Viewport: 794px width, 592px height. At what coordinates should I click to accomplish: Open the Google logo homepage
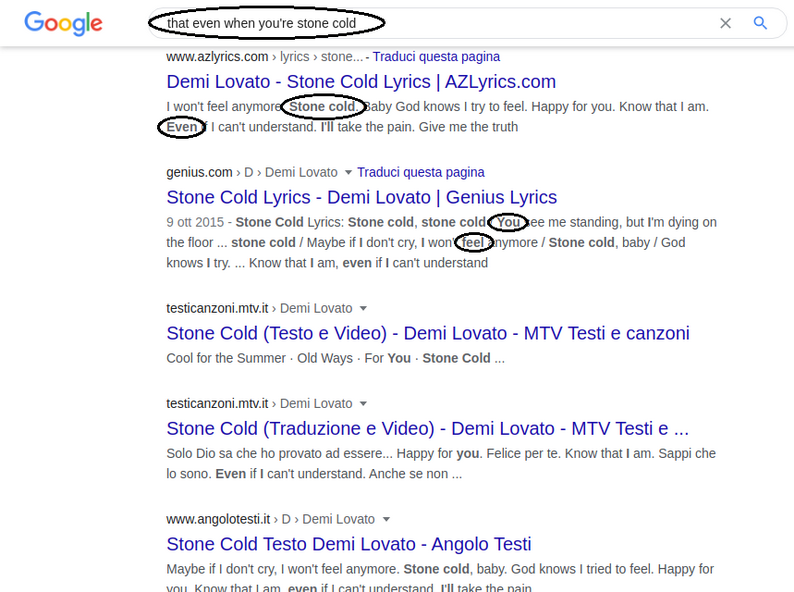point(63,23)
